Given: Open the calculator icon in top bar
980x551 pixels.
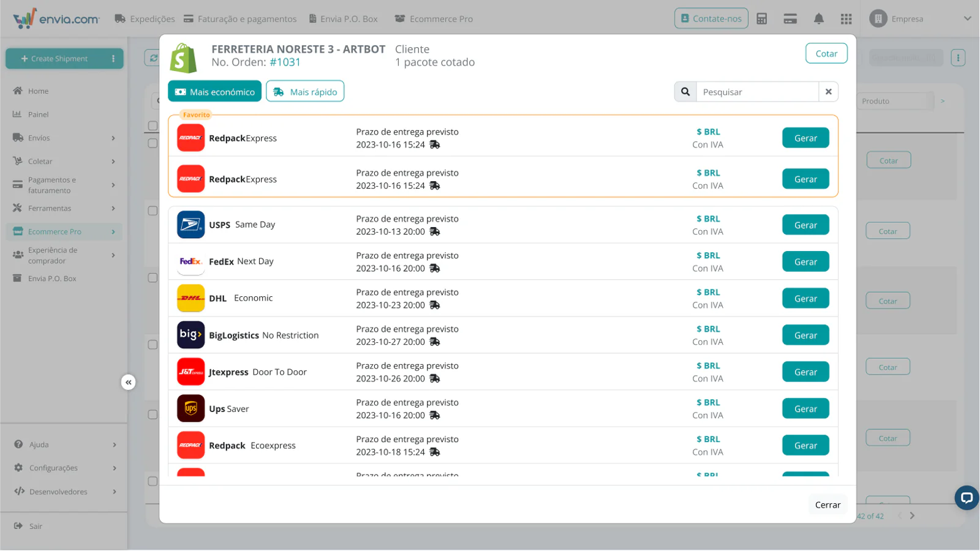Looking at the screenshot, I should pos(761,19).
